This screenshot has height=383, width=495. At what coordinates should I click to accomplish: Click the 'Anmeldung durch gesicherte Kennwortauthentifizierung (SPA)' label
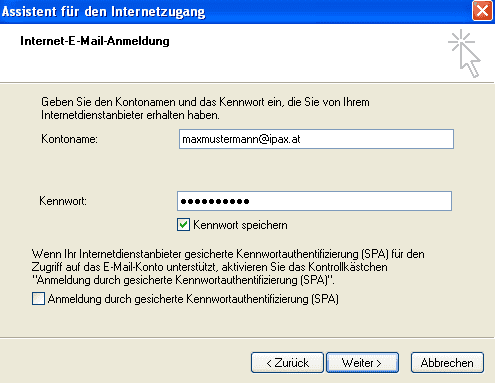click(193, 299)
